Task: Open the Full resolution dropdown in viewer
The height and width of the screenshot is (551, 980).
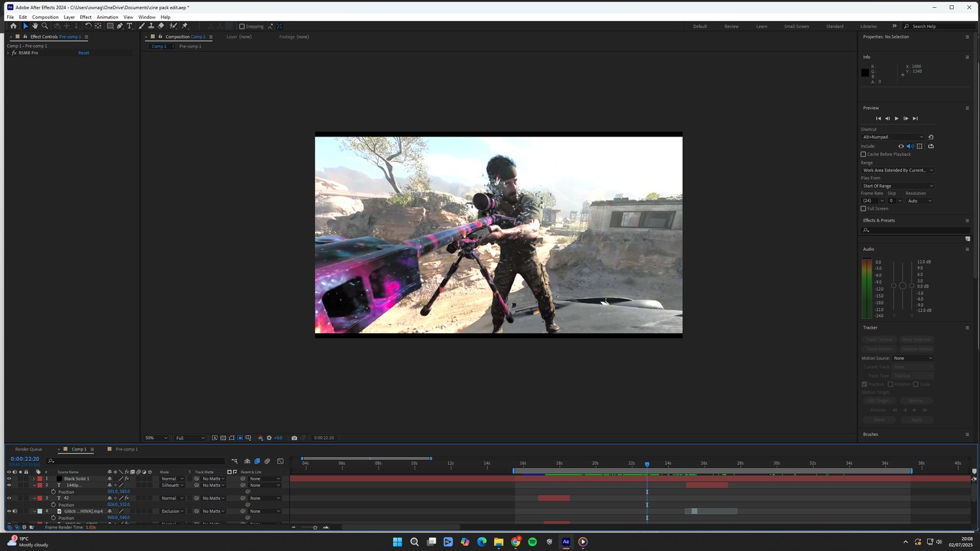Action: click(190, 438)
